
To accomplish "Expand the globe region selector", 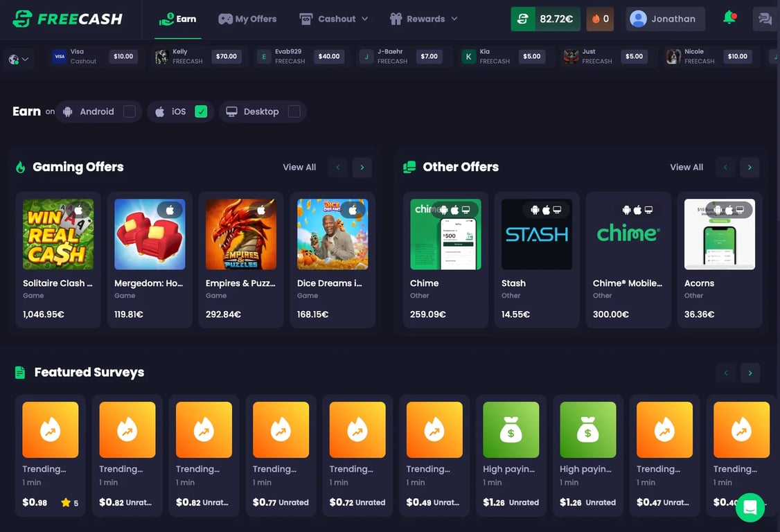I will (19, 59).
